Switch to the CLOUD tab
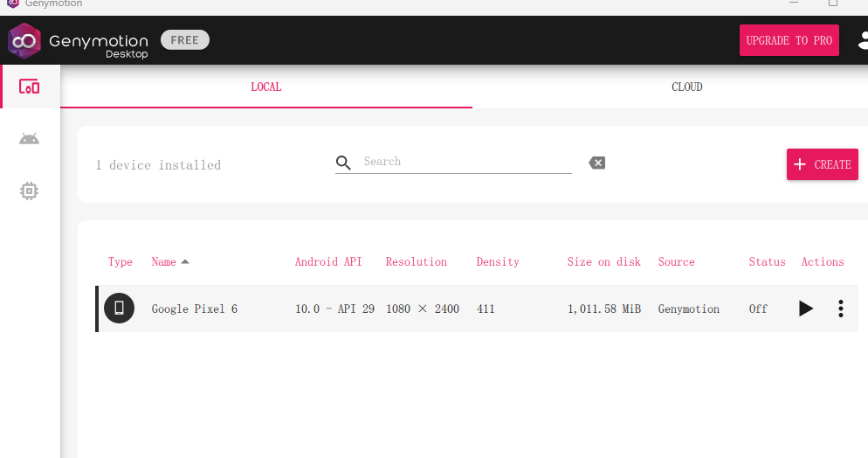Screen dimensions: 868x458 point(687,87)
